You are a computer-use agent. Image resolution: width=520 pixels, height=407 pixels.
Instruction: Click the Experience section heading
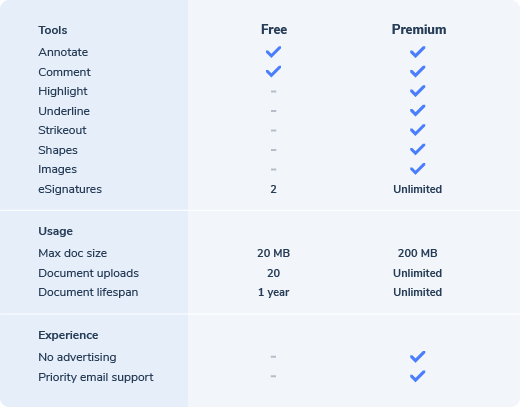(68, 335)
